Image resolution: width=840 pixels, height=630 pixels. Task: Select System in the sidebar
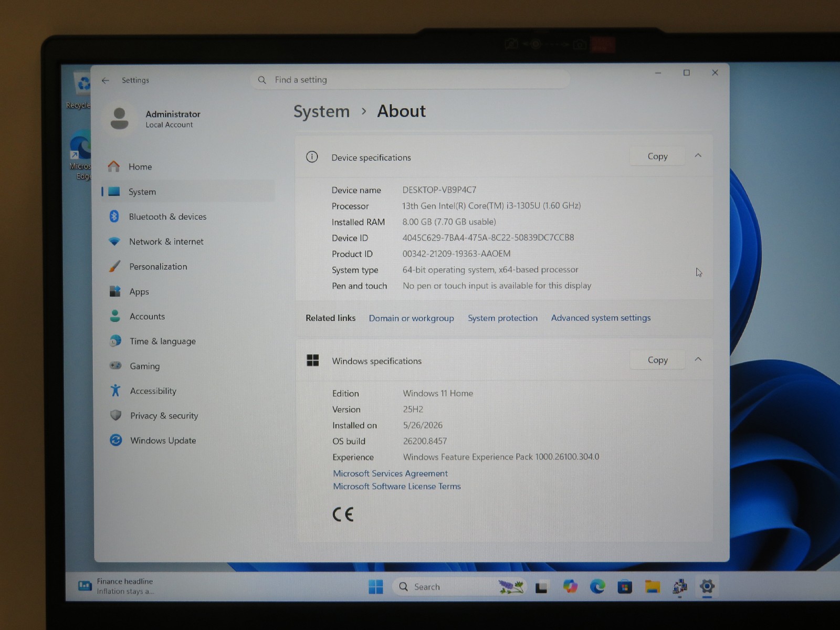coord(187,192)
